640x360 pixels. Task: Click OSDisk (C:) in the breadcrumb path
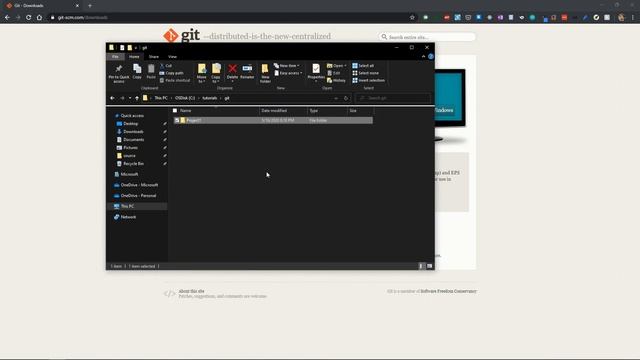pyautogui.click(x=185, y=98)
